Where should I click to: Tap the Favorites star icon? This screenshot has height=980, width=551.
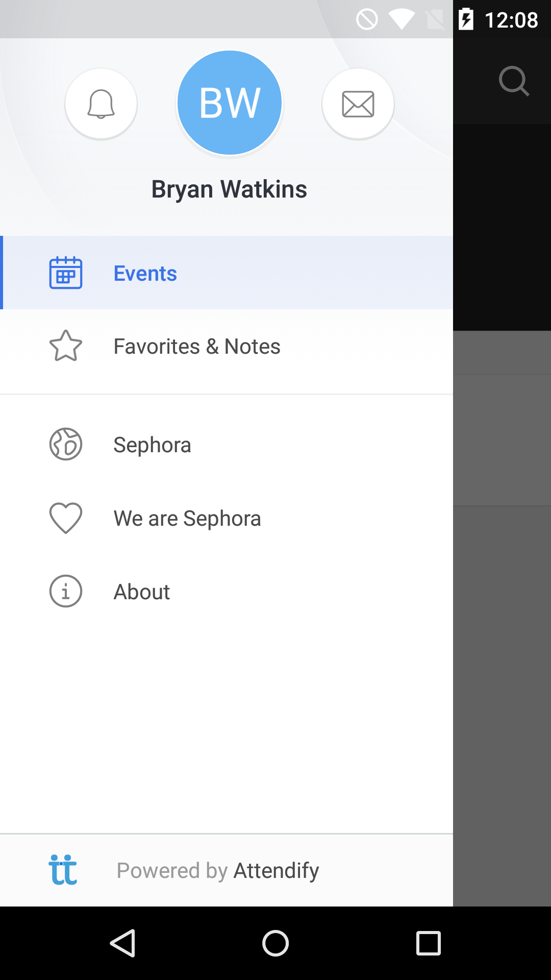[66, 346]
